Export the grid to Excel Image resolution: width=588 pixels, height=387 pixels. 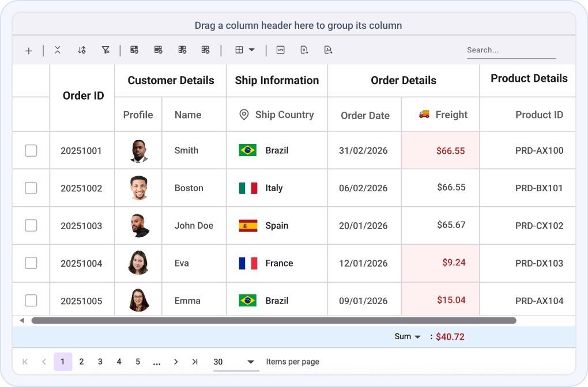(304, 50)
